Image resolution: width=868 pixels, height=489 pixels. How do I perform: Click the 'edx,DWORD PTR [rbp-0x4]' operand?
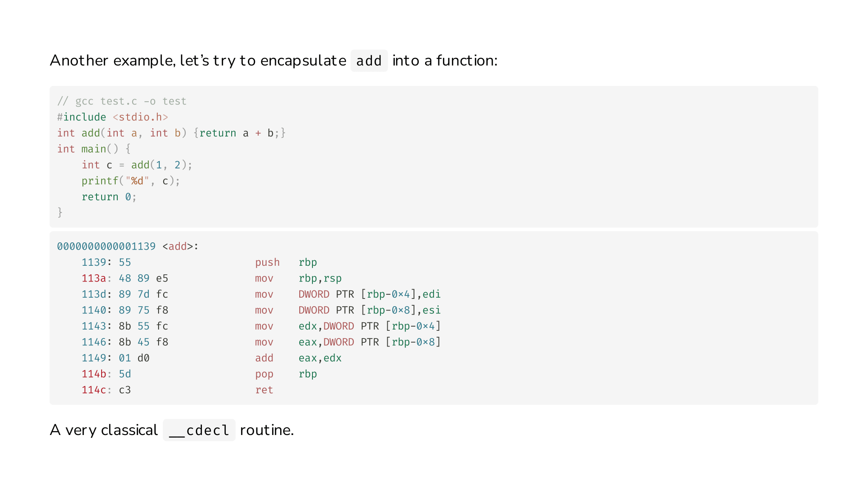tap(369, 326)
